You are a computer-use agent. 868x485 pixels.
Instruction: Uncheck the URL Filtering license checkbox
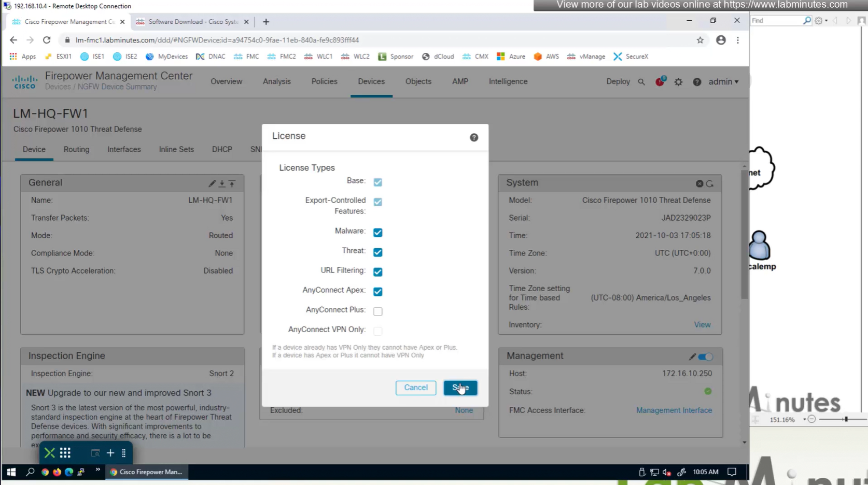pyautogui.click(x=377, y=272)
